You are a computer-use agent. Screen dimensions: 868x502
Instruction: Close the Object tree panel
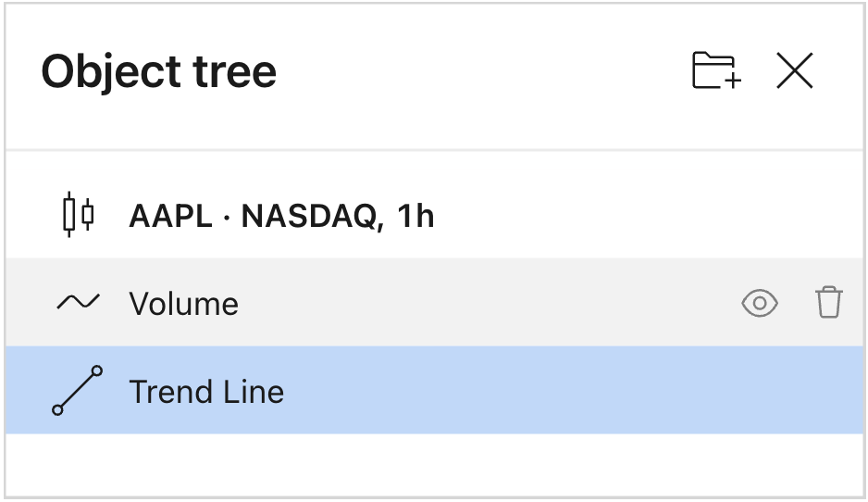(x=794, y=71)
